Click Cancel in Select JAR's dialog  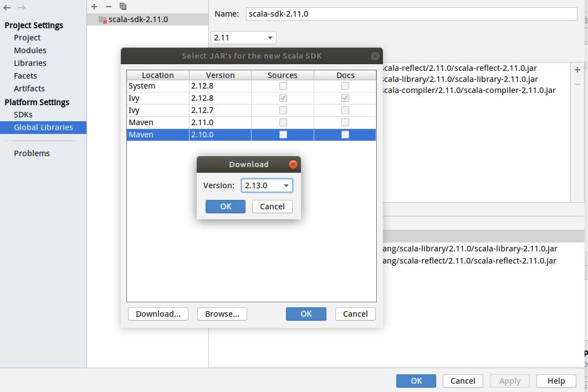[355, 314]
